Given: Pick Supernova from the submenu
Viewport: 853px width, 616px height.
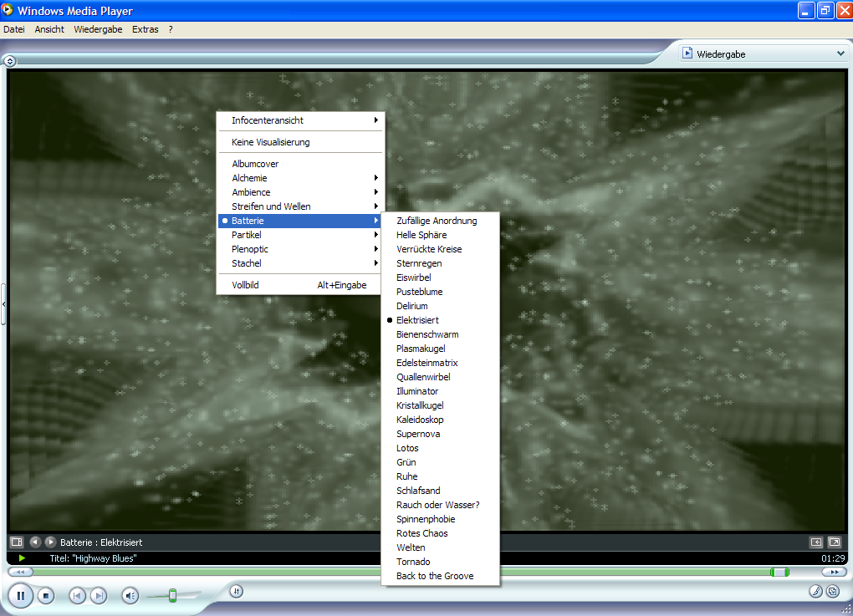Looking at the screenshot, I should (x=440, y=433).
